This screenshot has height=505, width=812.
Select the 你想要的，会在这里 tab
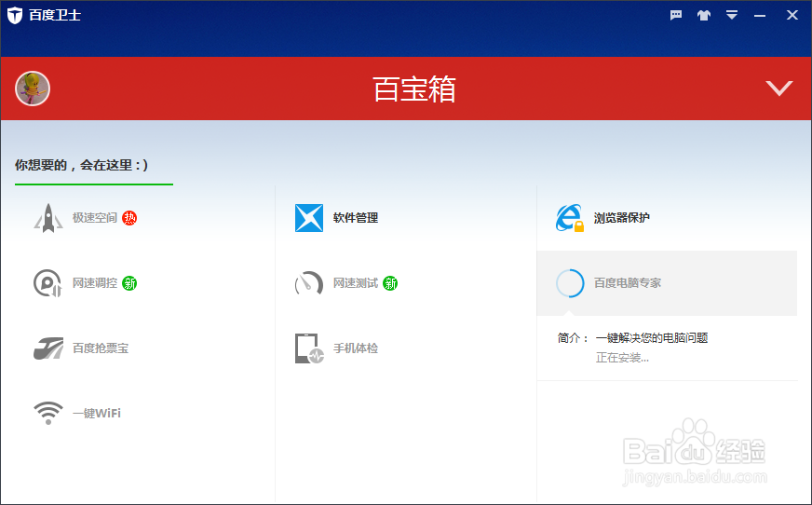[x=82, y=165]
